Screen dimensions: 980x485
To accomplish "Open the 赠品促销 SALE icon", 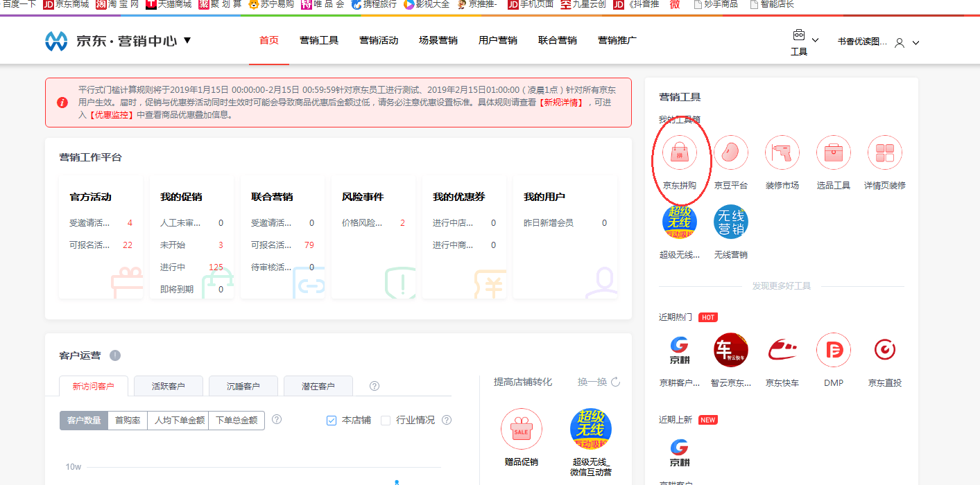I will pyautogui.click(x=521, y=429).
